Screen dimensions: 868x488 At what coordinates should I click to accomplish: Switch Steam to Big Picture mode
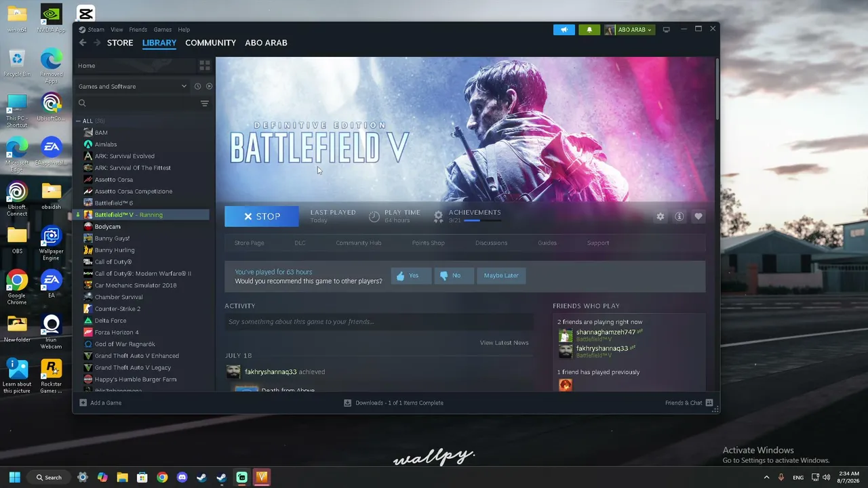[666, 30]
